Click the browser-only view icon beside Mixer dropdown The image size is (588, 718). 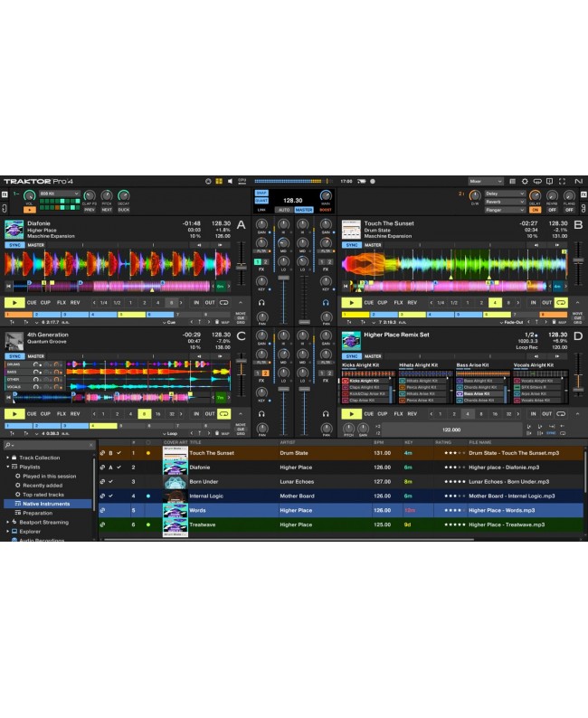pos(512,182)
